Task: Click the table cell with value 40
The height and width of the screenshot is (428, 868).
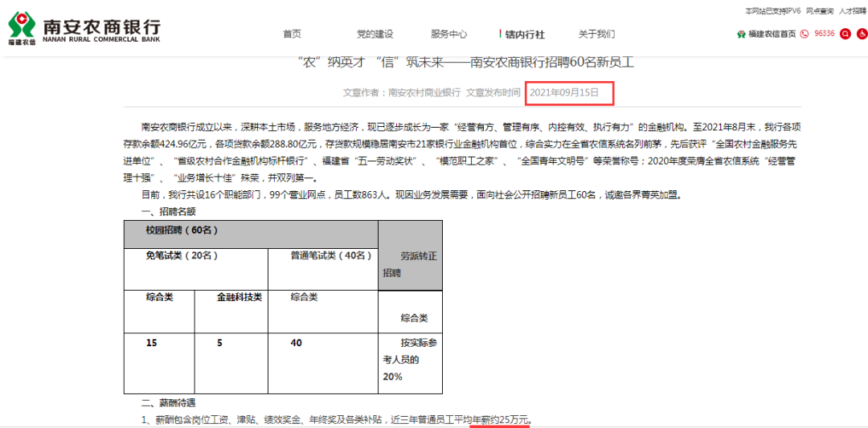Action: click(323, 363)
